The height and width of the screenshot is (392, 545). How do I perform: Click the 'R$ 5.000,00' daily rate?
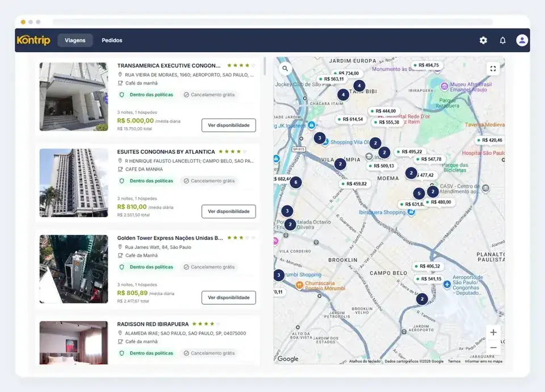tap(136, 121)
